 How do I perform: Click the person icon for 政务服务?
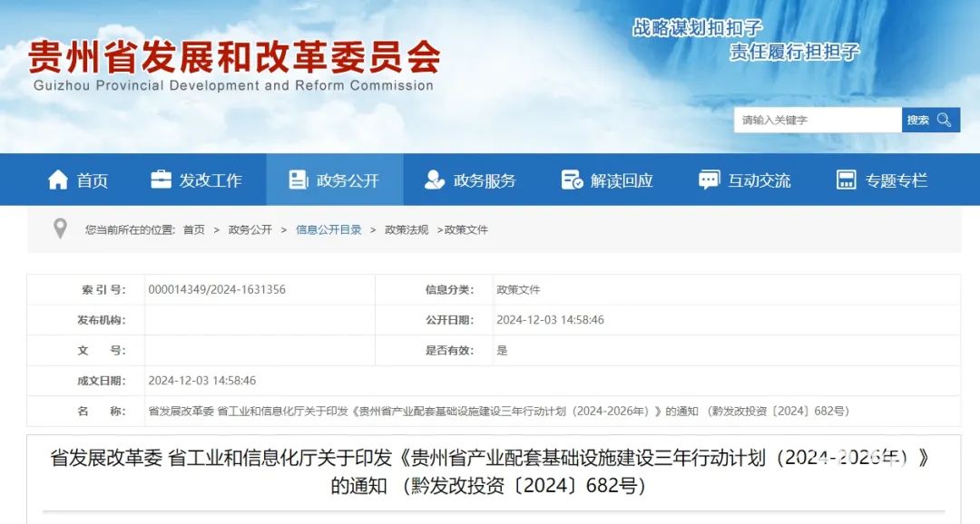(x=435, y=180)
